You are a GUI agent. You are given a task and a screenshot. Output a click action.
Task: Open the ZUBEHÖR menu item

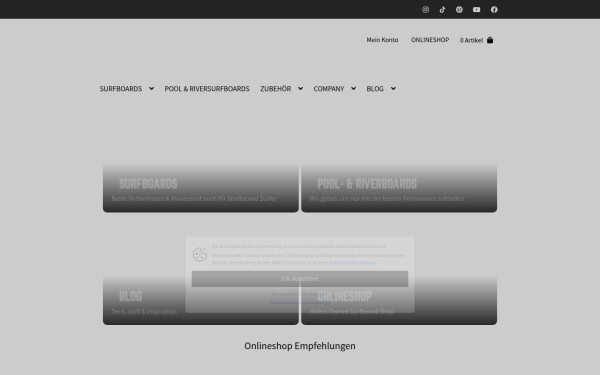(x=276, y=89)
